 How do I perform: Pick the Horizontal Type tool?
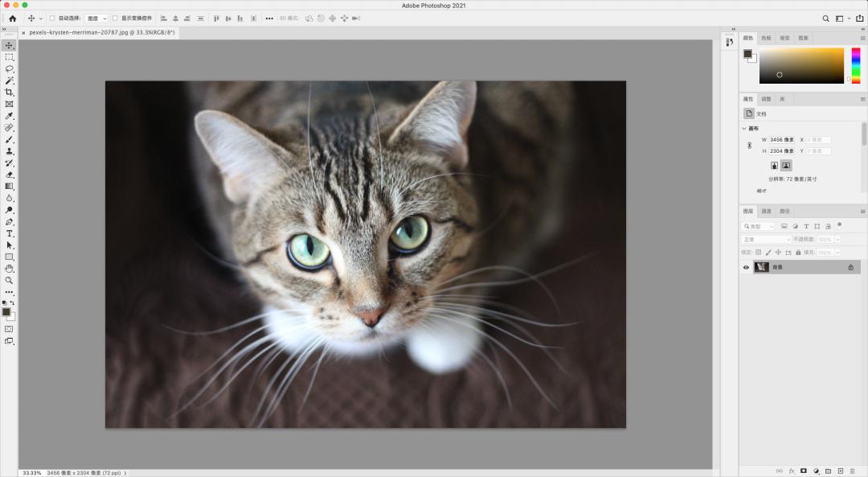[x=10, y=233]
